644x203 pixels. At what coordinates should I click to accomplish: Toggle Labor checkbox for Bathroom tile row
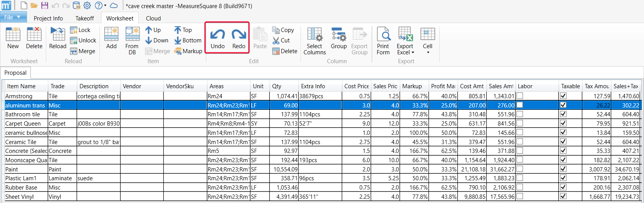coord(520,114)
